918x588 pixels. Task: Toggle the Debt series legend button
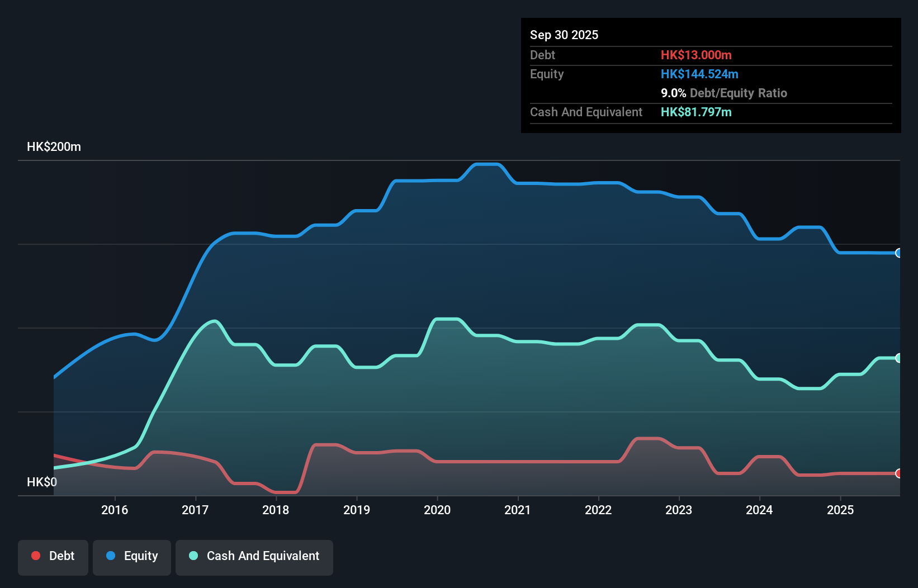[53, 557]
